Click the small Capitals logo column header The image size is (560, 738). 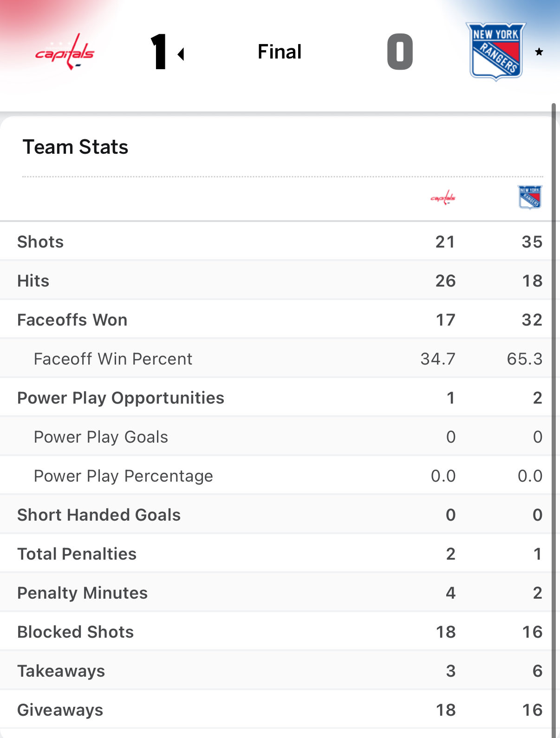point(443,198)
